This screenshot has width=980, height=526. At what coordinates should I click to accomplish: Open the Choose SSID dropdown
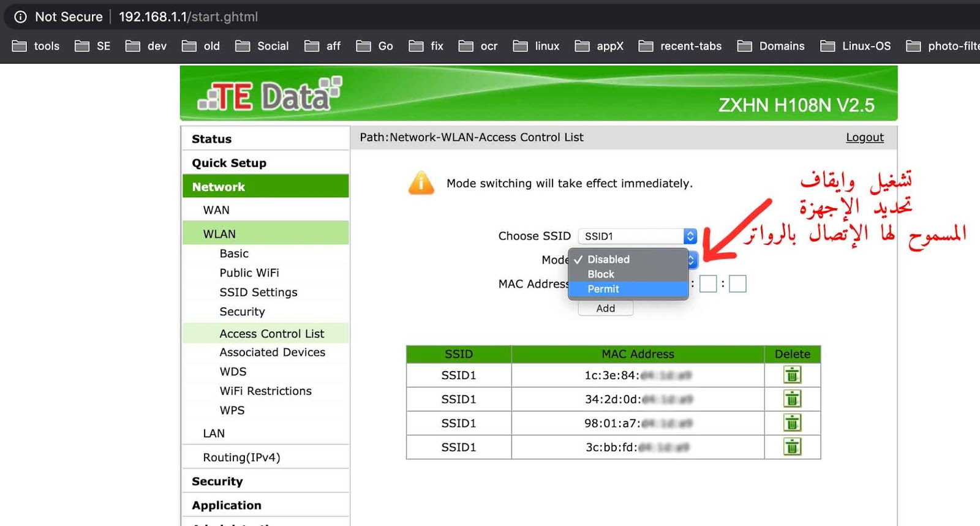[637, 236]
